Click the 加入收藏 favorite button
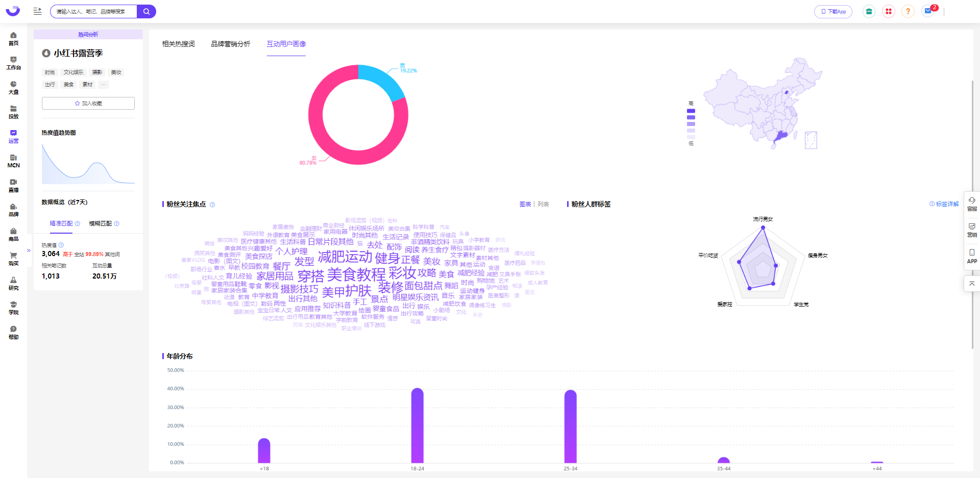The image size is (980, 478). coord(88,104)
